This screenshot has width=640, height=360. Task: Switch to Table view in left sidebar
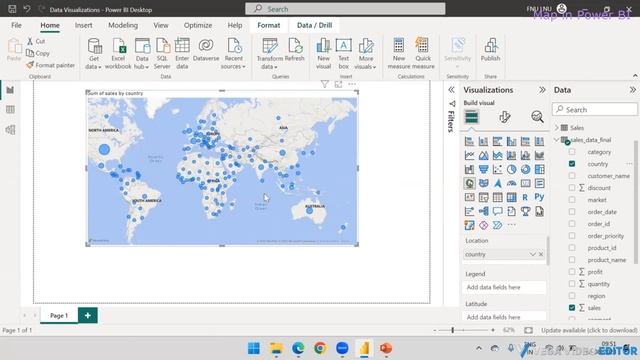point(10,109)
